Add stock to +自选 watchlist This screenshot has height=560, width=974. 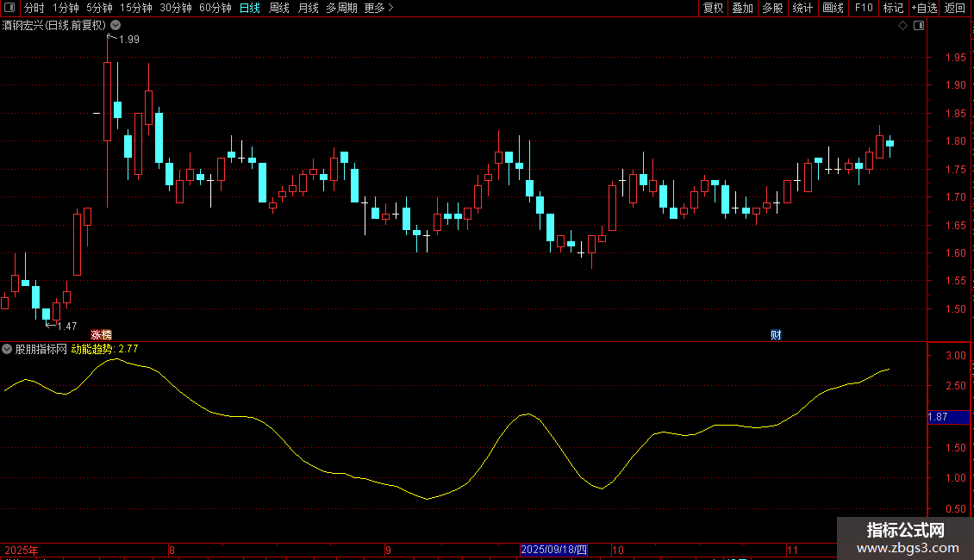coord(924,8)
